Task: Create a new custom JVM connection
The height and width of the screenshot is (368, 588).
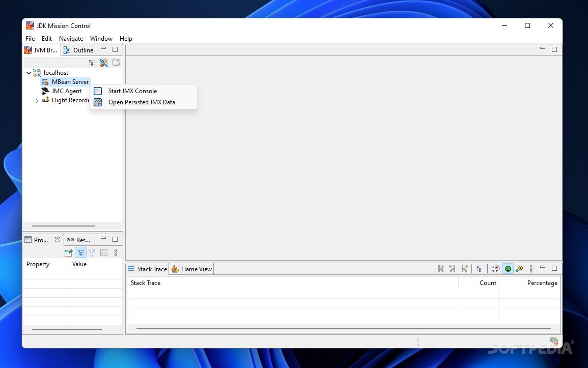Action: click(104, 63)
